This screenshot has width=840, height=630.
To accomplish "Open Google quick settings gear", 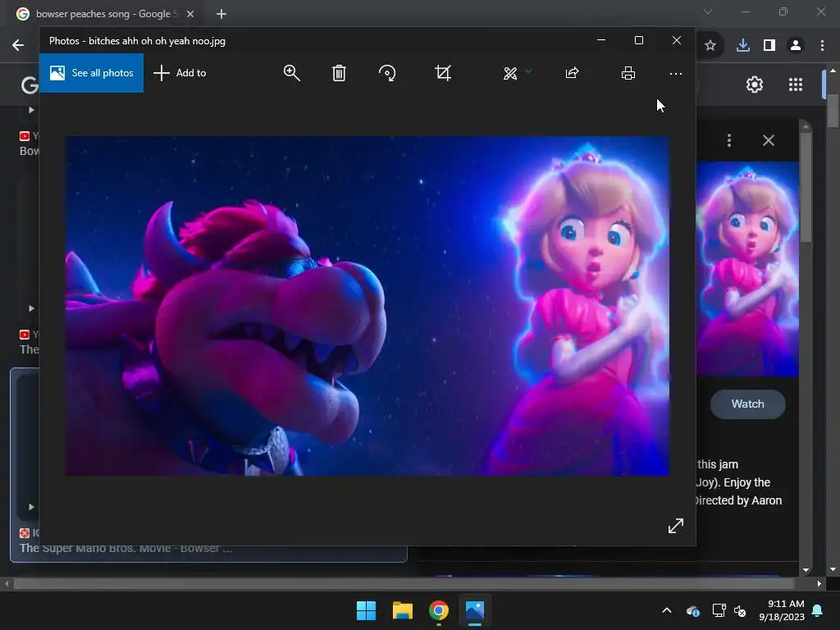I will [x=755, y=84].
